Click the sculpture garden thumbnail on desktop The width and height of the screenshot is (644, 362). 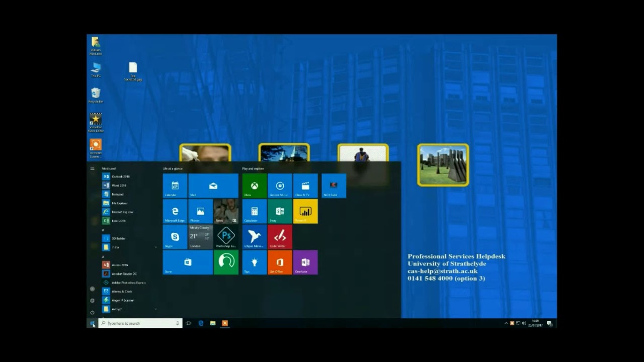coord(443,165)
